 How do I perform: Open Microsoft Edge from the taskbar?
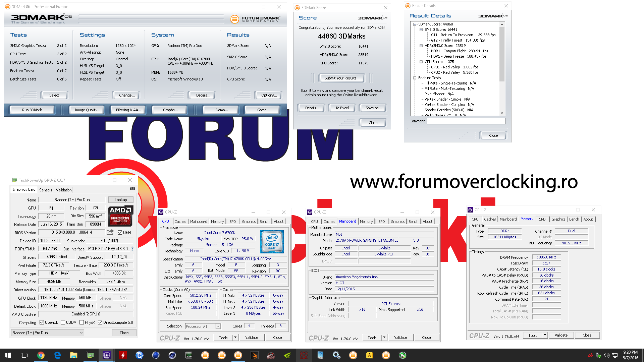[x=57, y=355]
